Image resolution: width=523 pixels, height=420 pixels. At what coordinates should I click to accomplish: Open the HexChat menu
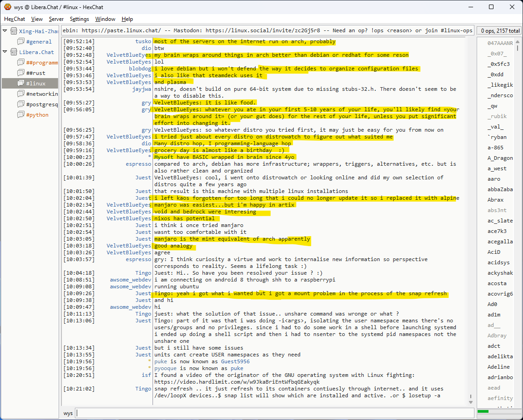click(x=15, y=19)
